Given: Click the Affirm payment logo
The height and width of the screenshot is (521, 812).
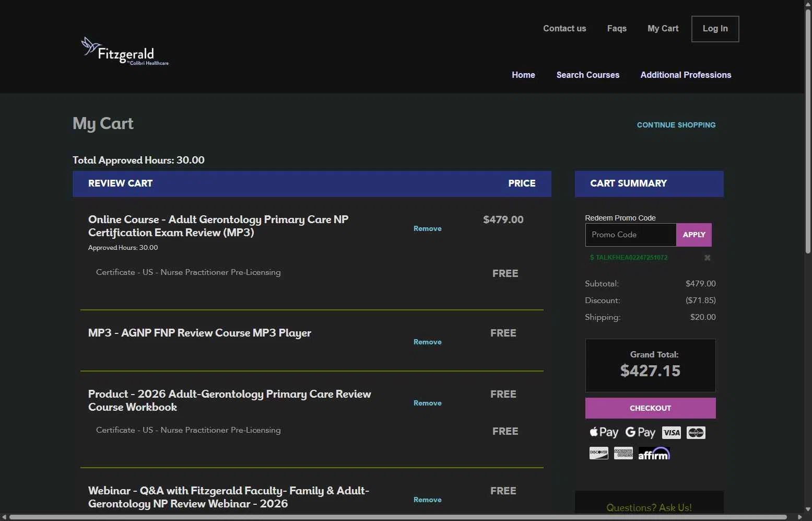Looking at the screenshot, I should click(x=654, y=454).
